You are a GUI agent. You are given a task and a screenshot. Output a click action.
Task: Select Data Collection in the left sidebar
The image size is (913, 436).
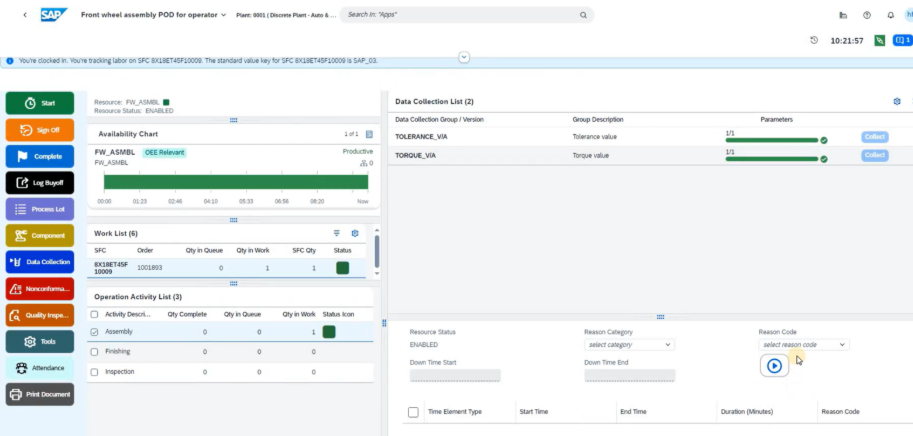coord(40,262)
